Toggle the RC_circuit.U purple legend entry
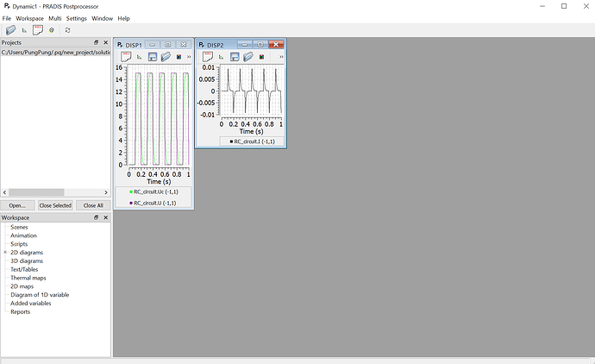The height and width of the screenshot is (364, 595). [x=153, y=203]
